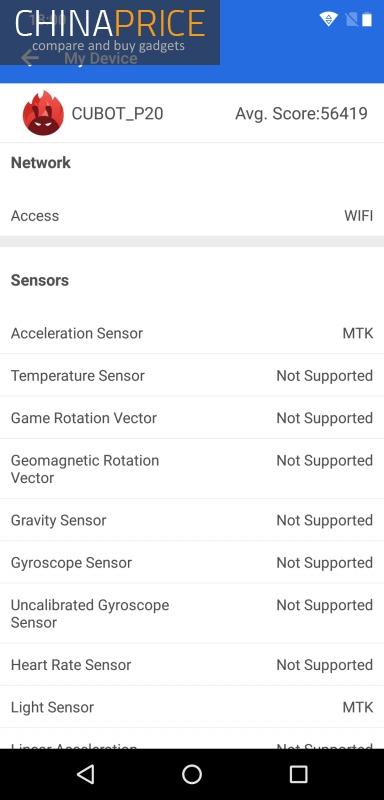
Task: Tap the Android home circle button
Action: pyautogui.click(x=192, y=774)
